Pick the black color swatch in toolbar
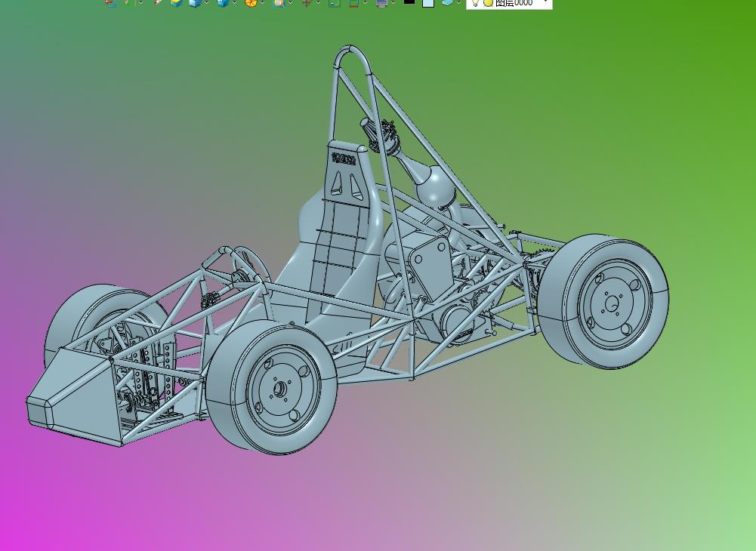This screenshot has height=551, width=756. pyautogui.click(x=409, y=2)
